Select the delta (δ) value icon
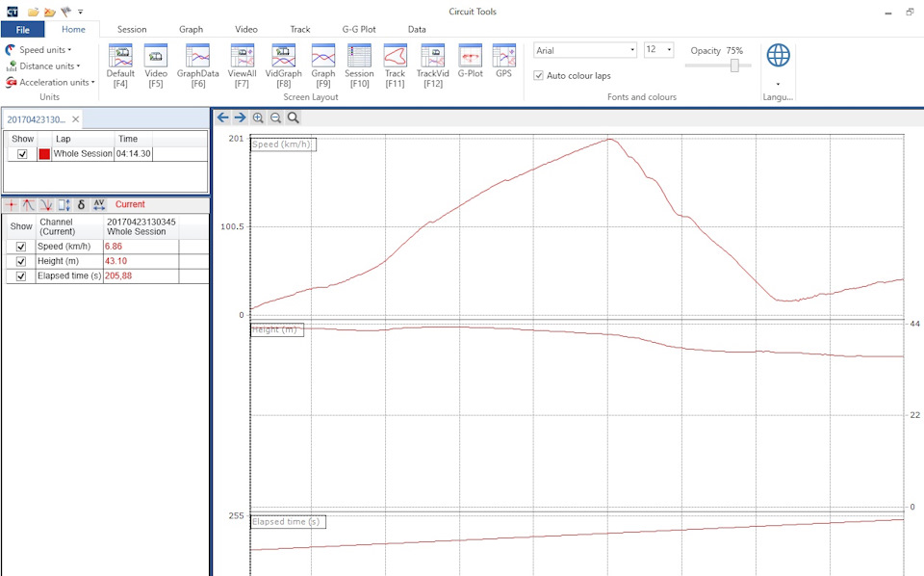Image resolution: width=924 pixels, height=576 pixels. [x=81, y=204]
